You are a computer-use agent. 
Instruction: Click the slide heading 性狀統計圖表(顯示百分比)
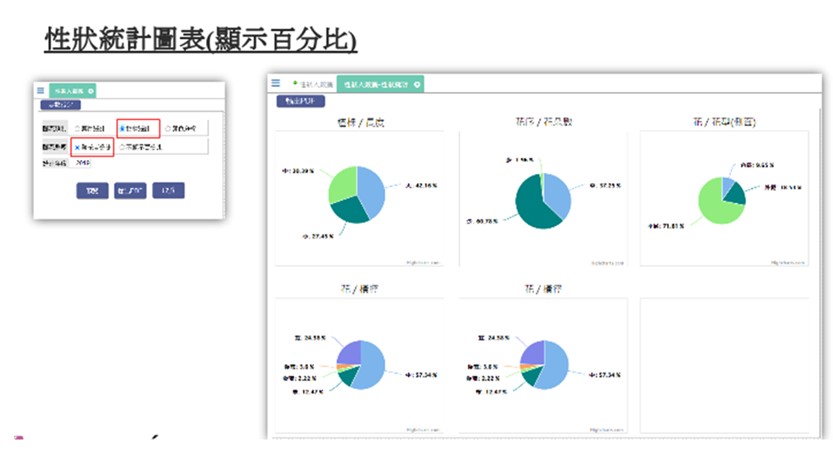tap(201, 40)
